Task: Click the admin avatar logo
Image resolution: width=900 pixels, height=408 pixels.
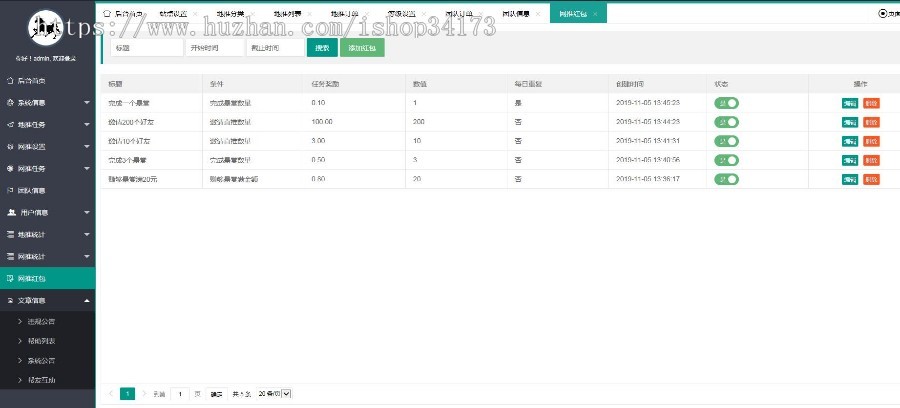Action: pyautogui.click(x=46, y=28)
